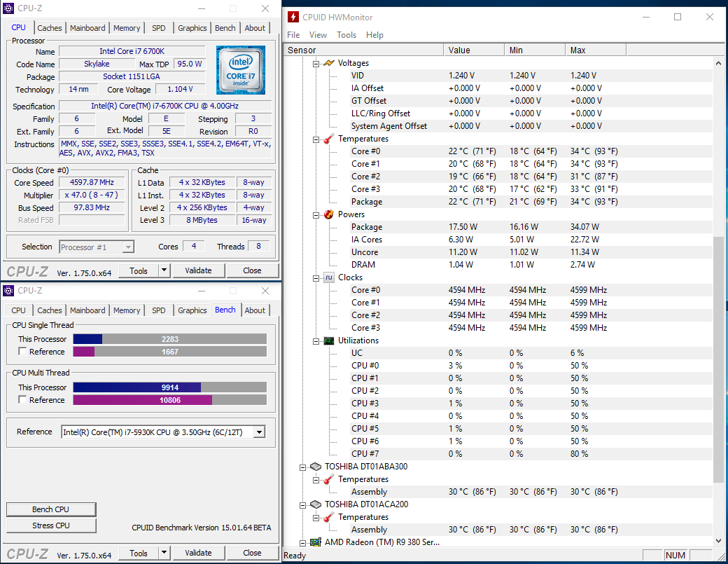Open Tools dropdown arrow in top CPU-Z window
The height and width of the screenshot is (564, 728).
click(x=164, y=270)
